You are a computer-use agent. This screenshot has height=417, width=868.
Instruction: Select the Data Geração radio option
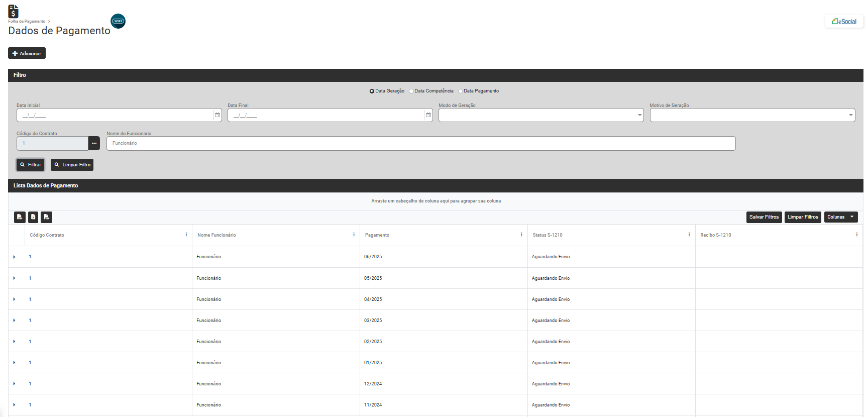[x=372, y=91]
